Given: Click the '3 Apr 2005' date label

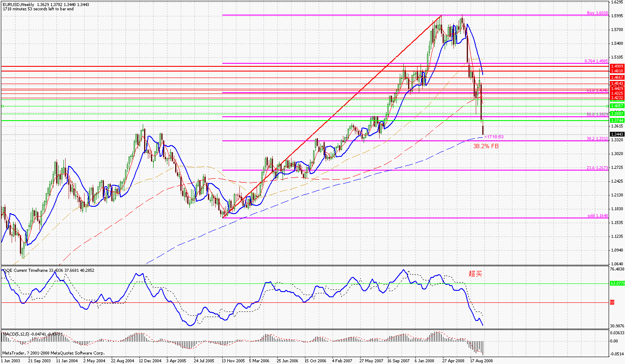Looking at the screenshot, I should point(176,361).
